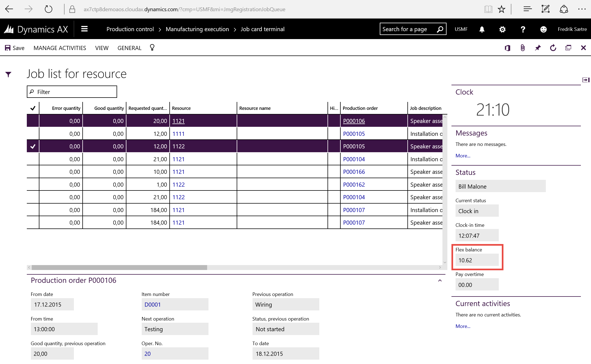Open the settings gear icon
Screen dimensions: 591x364
tap(502, 29)
